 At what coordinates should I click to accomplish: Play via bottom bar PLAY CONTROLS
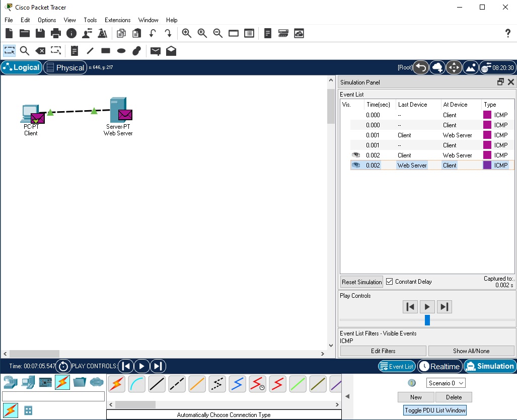(142, 366)
